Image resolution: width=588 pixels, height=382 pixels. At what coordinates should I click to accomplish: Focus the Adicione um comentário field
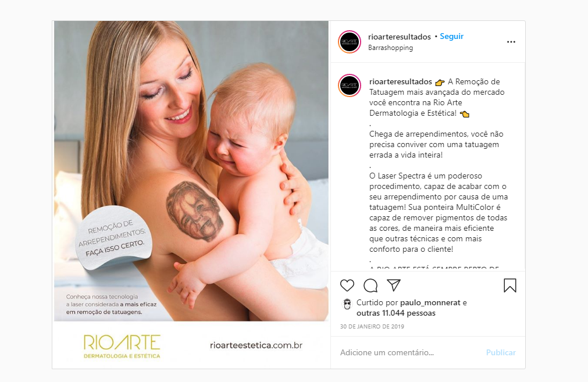point(409,352)
